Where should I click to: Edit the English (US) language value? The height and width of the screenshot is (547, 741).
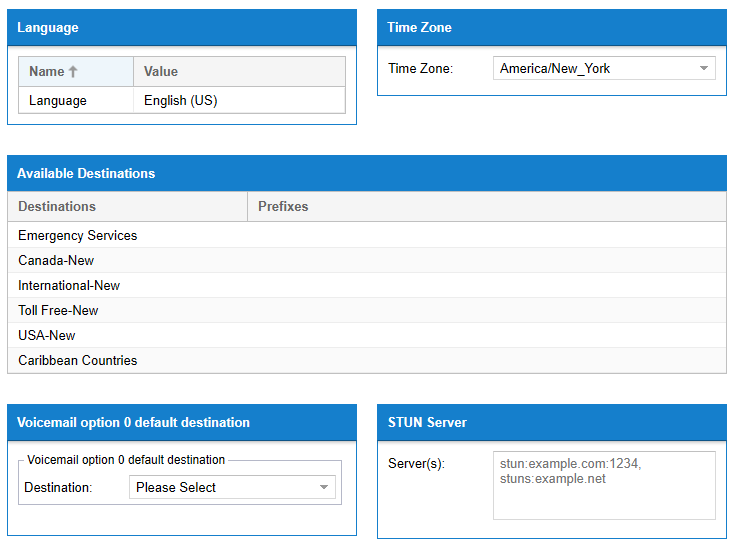tap(181, 101)
